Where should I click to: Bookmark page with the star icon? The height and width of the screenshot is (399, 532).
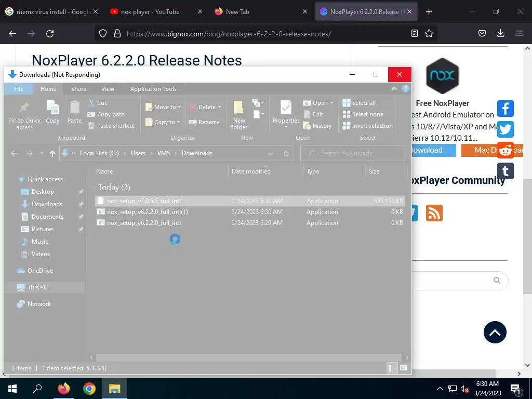(429, 33)
